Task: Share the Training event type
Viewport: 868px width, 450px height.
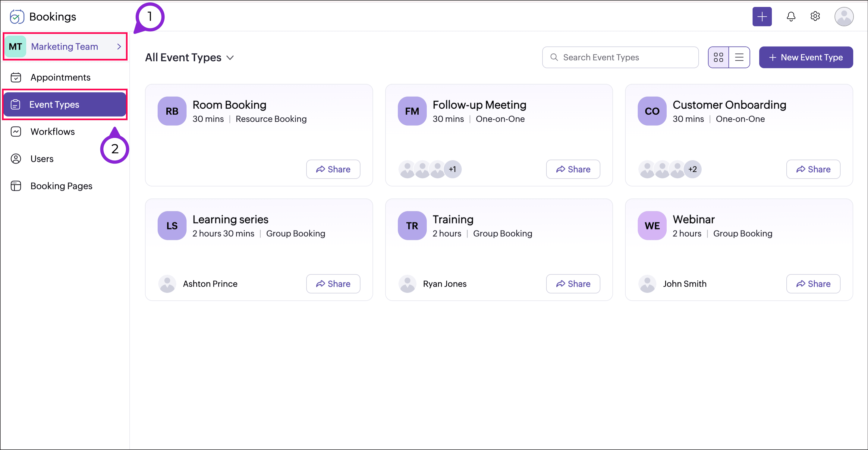Action: pos(573,284)
